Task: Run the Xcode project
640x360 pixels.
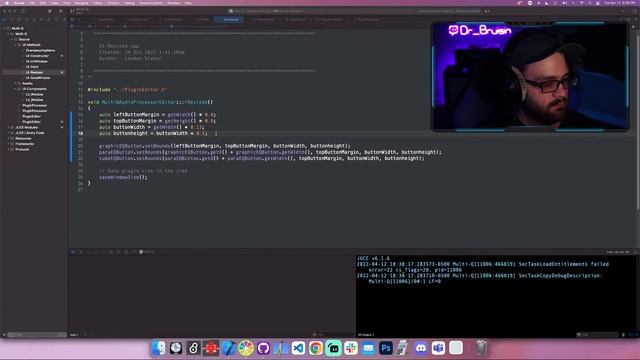Action: pos(60,11)
